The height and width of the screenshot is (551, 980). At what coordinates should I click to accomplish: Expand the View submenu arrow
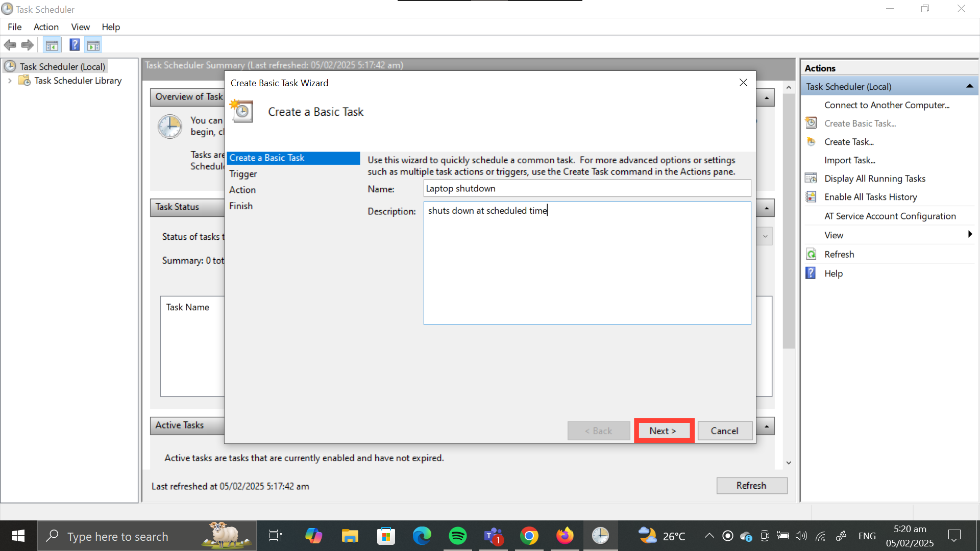click(x=969, y=234)
